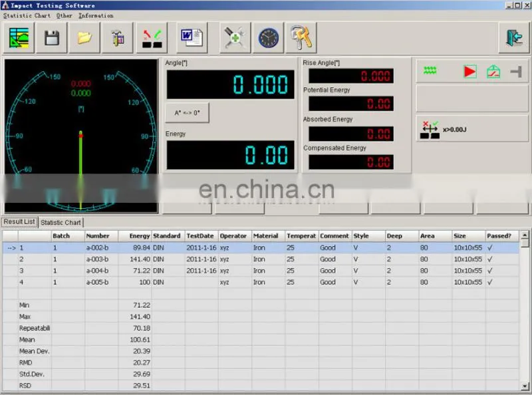
Task: Click the TestDate column header
Action: [x=201, y=236]
